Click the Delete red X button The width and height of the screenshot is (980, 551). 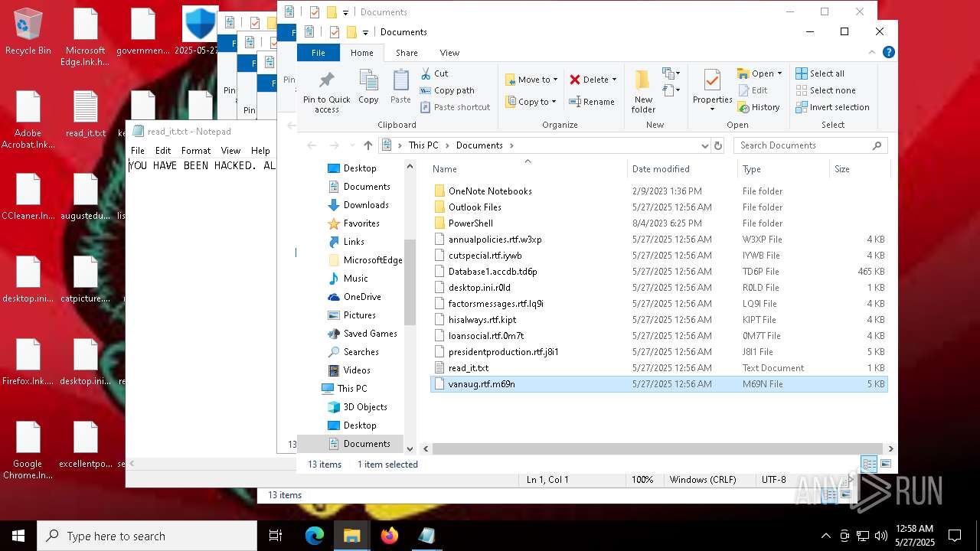pos(587,80)
